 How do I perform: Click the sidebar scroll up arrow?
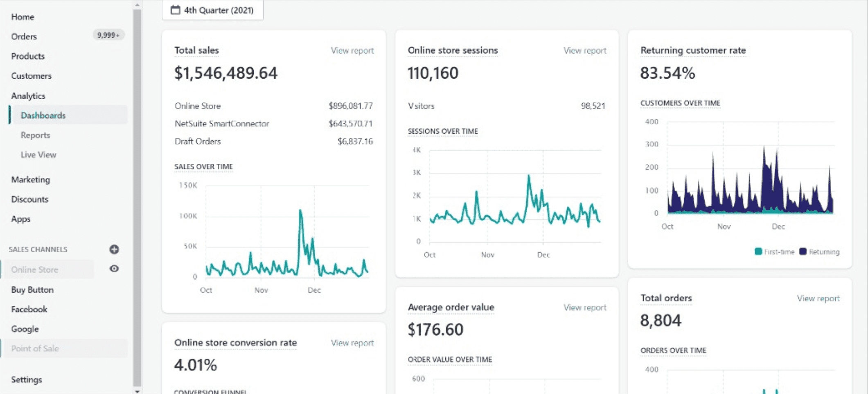coord(137,5)
